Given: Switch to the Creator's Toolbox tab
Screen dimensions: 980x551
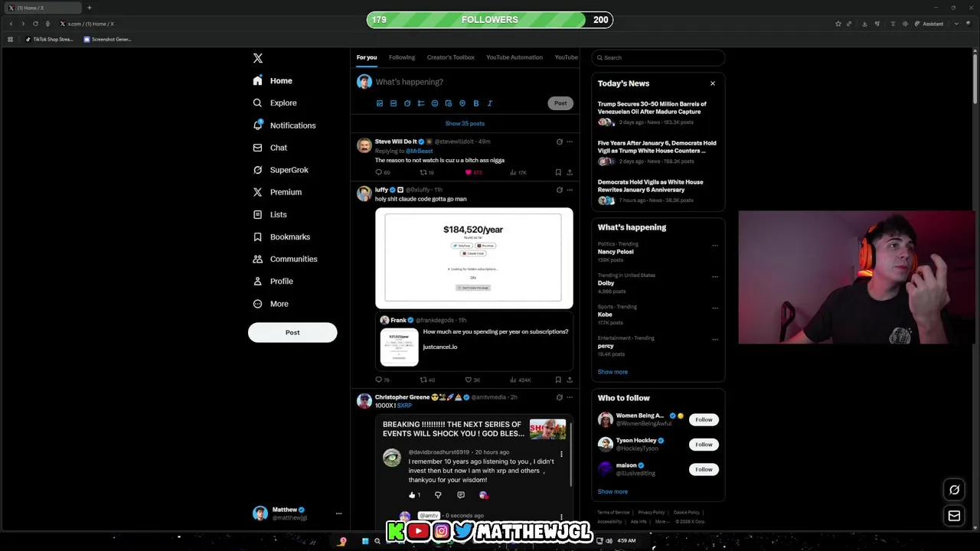Looking at the screenshot, I should [x=451, y=57].
